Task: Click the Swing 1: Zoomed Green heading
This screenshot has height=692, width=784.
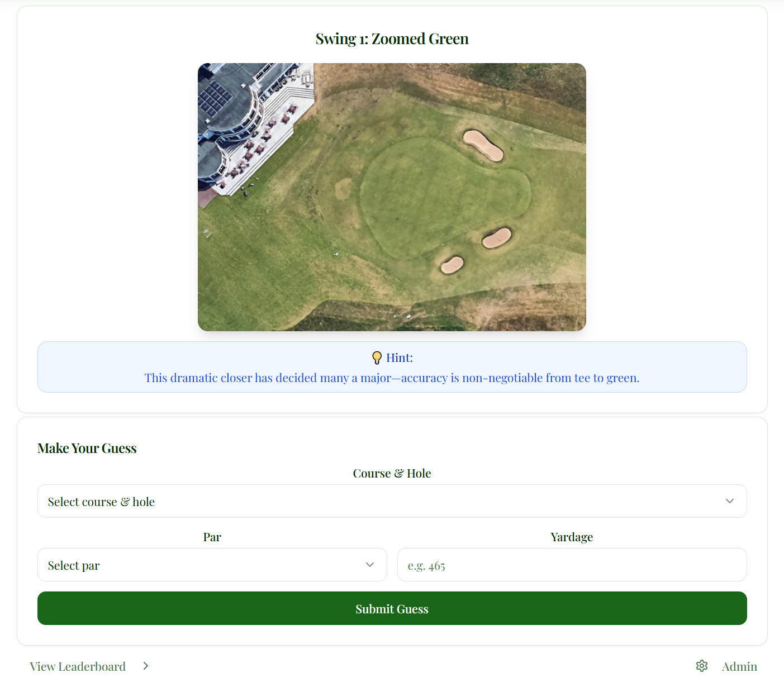Action: click(392, 39)
